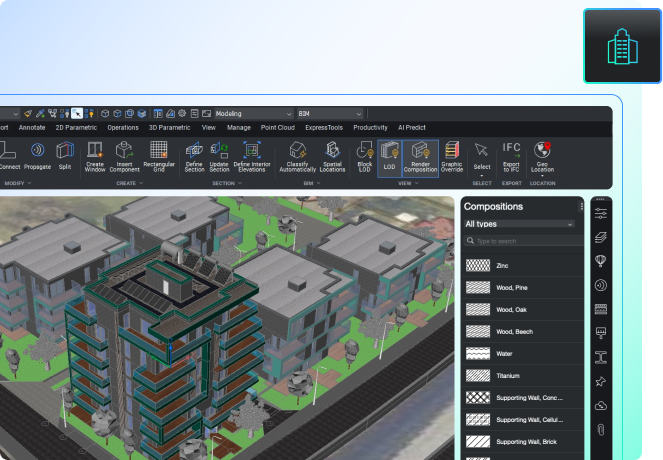Click the Create Window tool
This screenshot has width=663, height=460.
(95, 157)
